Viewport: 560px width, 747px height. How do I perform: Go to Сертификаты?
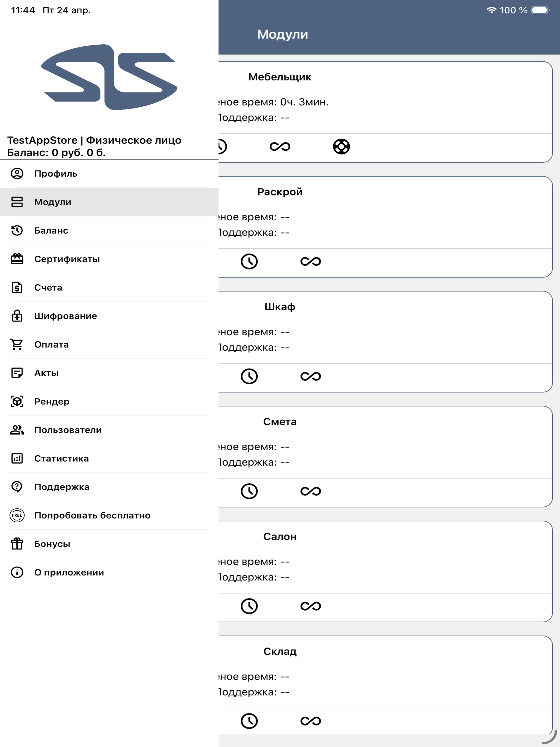pyautogui.click(x=109, y=259)
